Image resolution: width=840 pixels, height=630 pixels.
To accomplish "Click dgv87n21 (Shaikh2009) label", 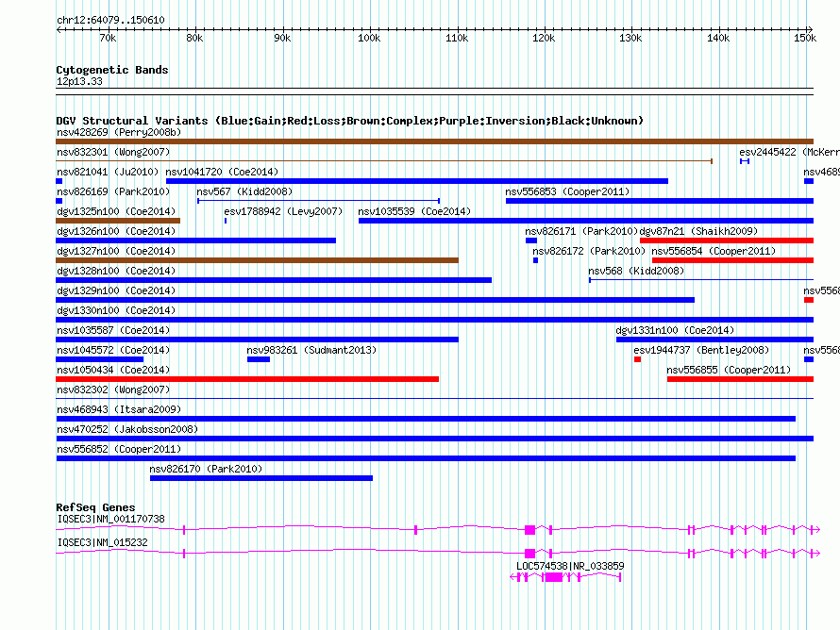I will coord(698,231).
